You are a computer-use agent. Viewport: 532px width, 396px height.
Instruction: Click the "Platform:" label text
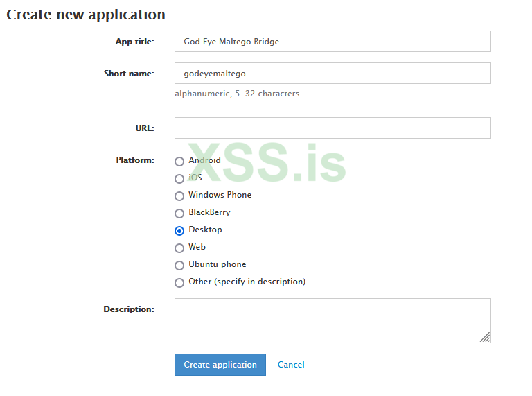point(135,160)
